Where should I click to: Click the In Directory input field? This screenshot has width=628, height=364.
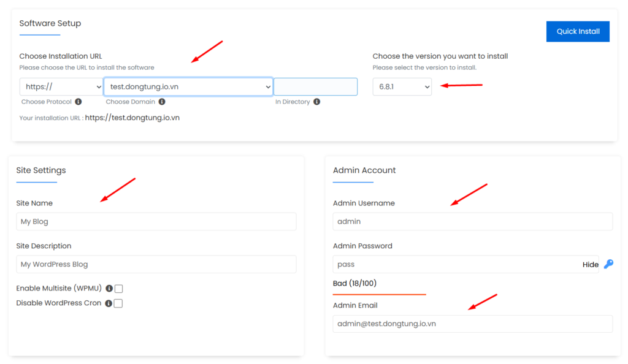pos(316,87)
